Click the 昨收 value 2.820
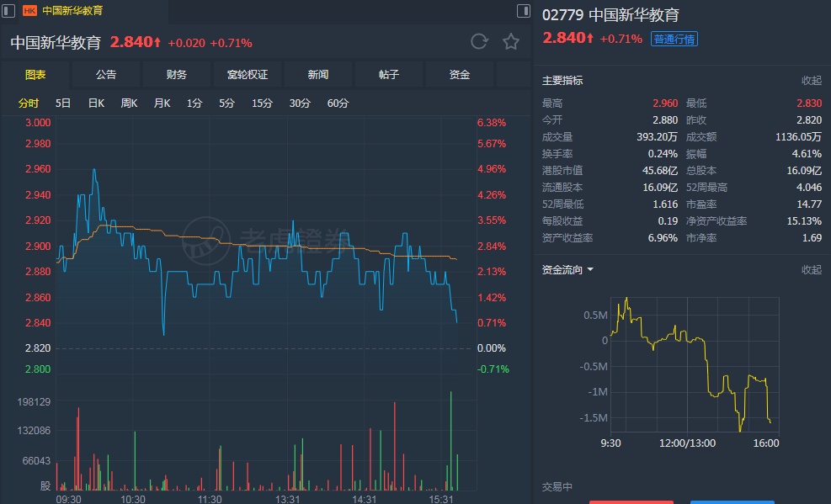Image resolution: width=831 pixels, height=504 pixels. pyautogui.click(x=809, y=120)
